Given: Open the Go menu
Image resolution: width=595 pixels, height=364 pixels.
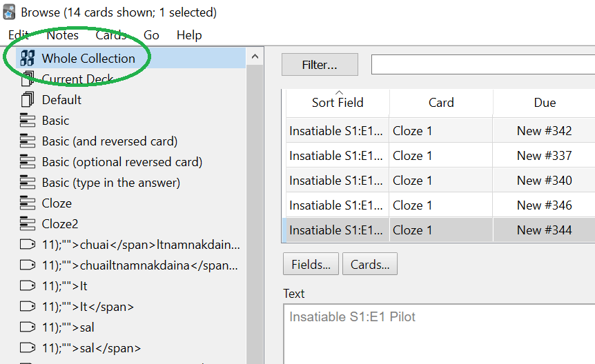Looking at the screenshot, I should (151, 35).
